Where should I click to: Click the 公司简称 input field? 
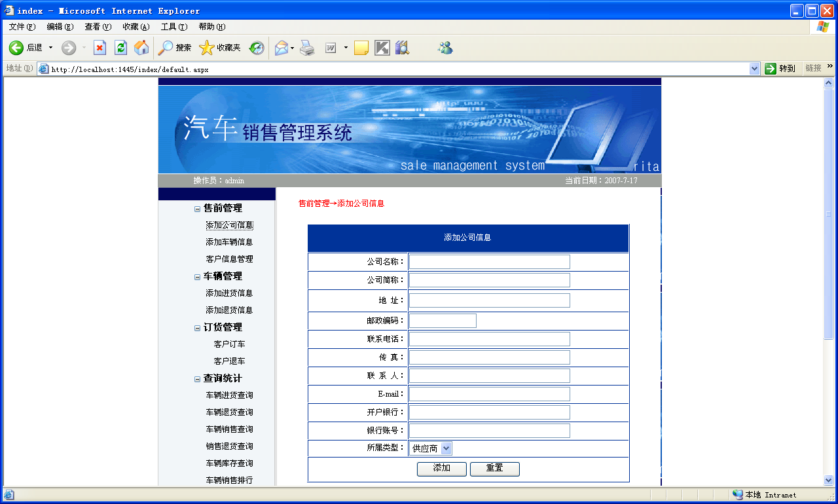(x=490, y=280)
